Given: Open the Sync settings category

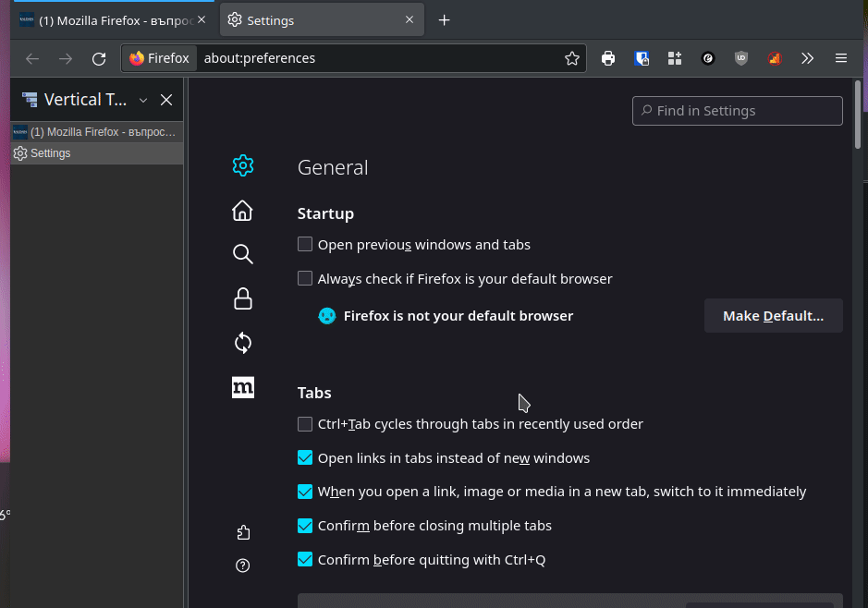Looking at the screenshot, I should [x=242, y=343].
